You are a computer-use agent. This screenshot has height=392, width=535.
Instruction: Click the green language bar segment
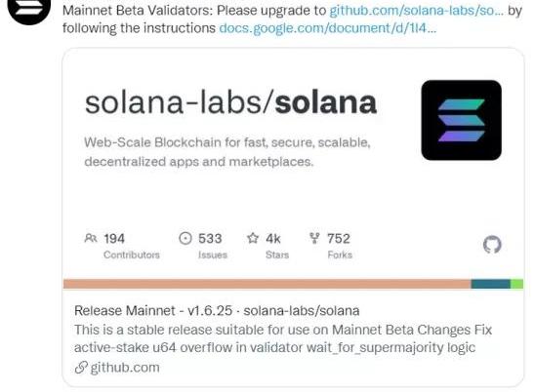click(x=516, y=284)
